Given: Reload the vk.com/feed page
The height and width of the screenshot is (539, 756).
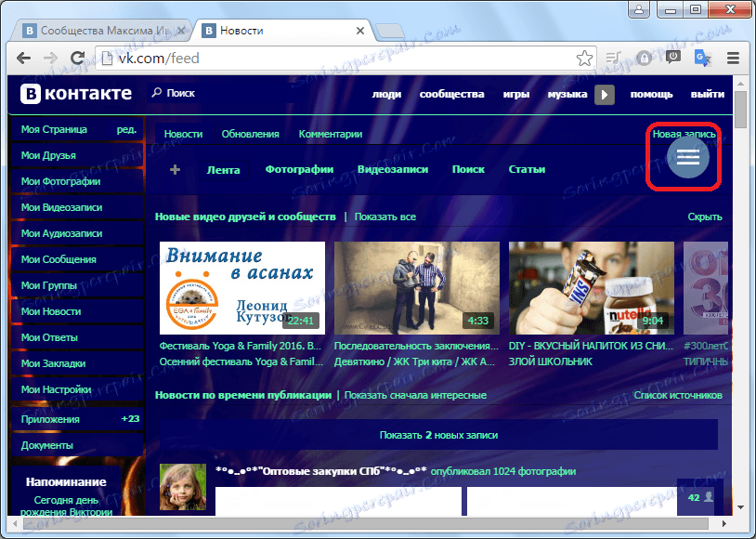Looking at the screenshot, I should click(x=77, y=59).
